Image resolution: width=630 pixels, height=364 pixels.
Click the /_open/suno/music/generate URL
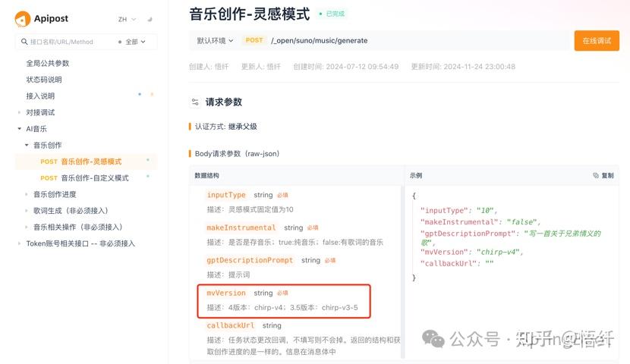point(319,40)
